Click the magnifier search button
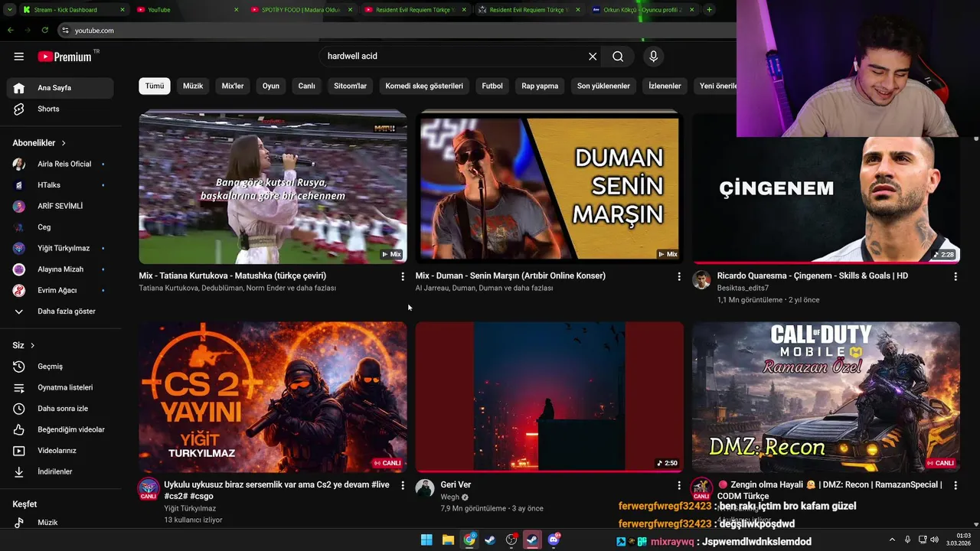Viewport: 980px width, 551px height. (x=618, y=56)
